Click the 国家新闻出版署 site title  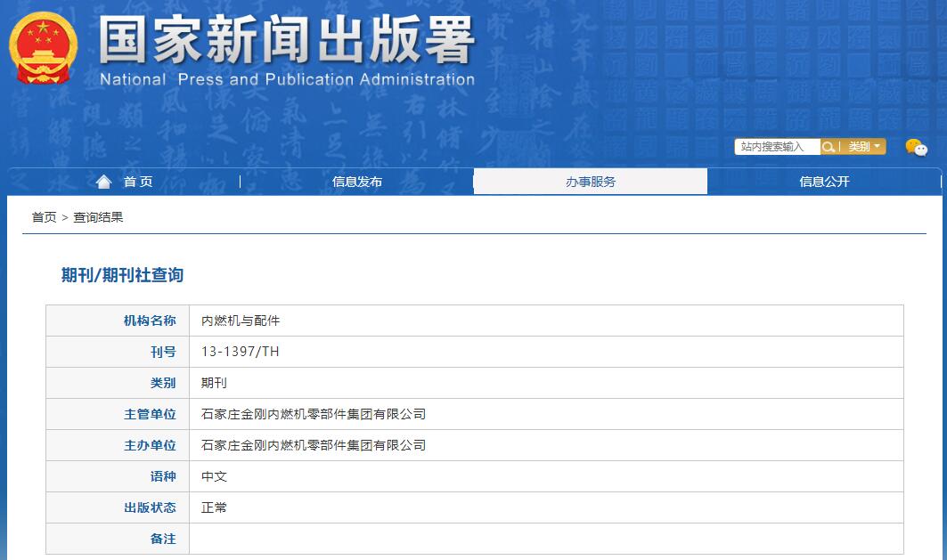(x=287, y=40)
